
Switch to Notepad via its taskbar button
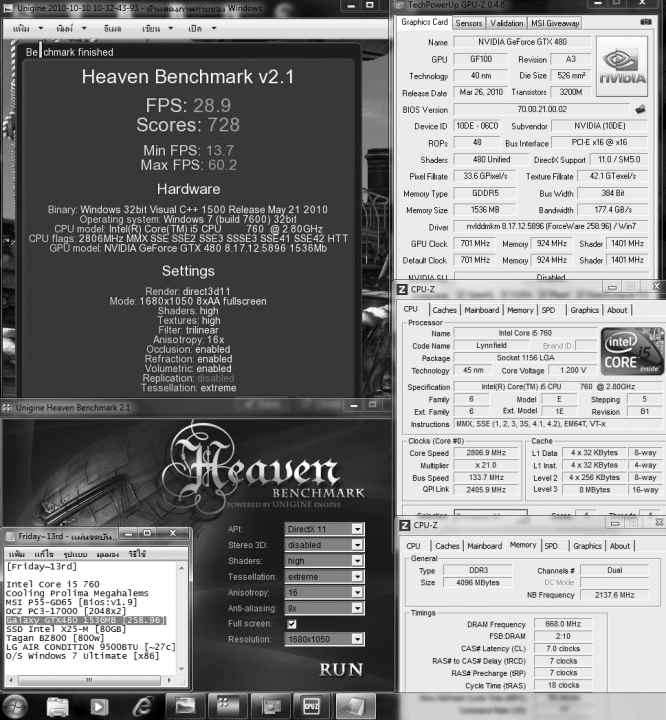click(355, 706)
